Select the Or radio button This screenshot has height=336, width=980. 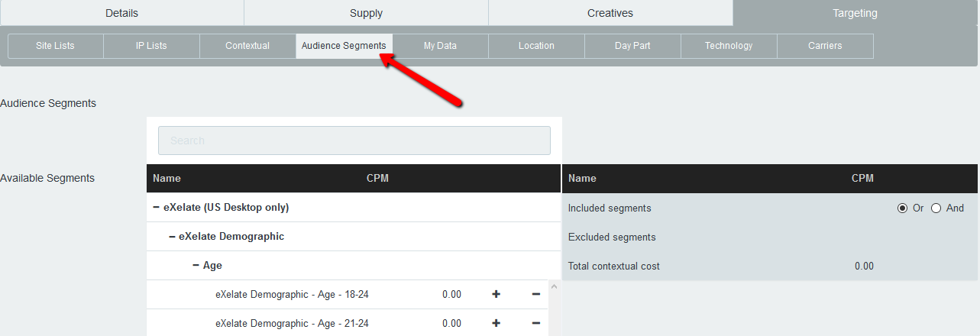902,208
